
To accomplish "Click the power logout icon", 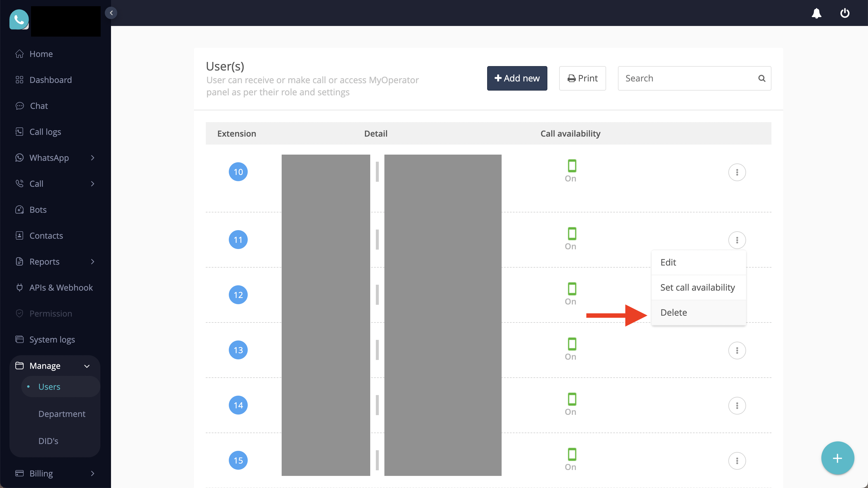I will (844, 13).
